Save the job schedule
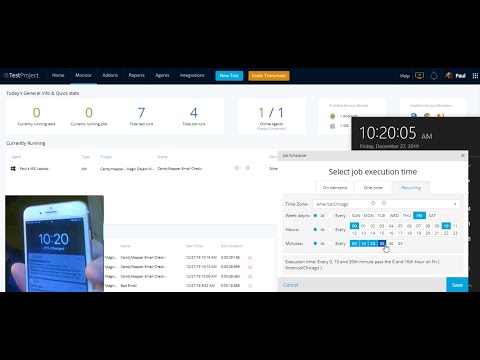 coord(457,285)
